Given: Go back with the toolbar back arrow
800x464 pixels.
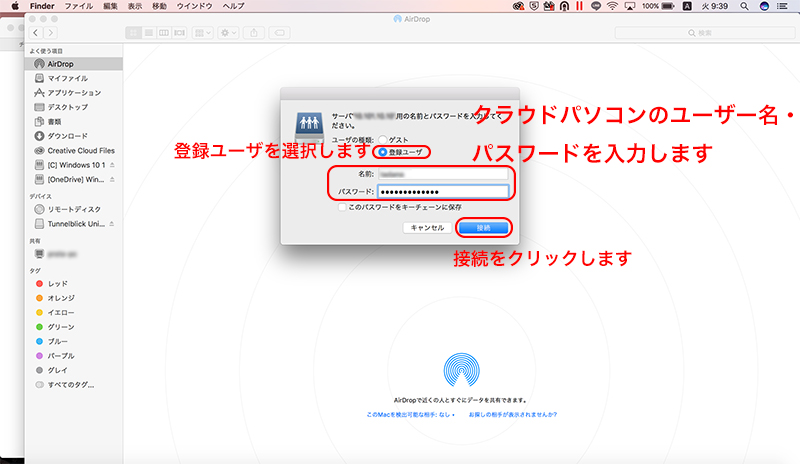Looking at the screenshot, I should pyautogui.click(x=35, y=33).
